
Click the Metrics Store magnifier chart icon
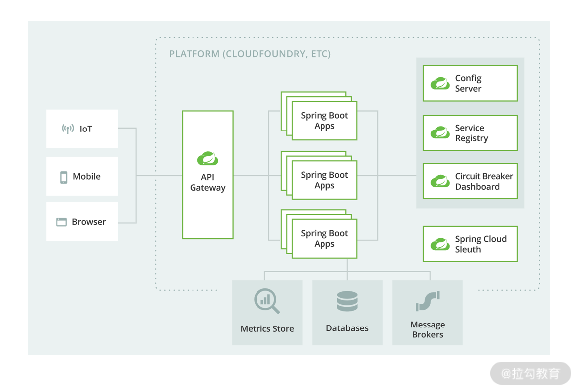(x=267, y=301)
